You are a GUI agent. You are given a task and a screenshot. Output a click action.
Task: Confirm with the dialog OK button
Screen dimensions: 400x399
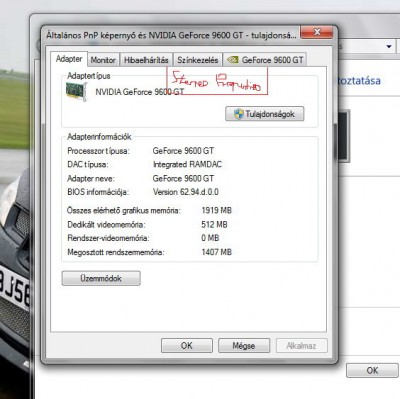tap(187, 346)
